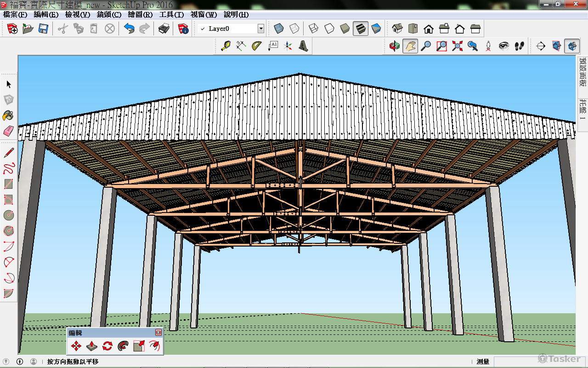
Task: Close the 編輯 floating toolbar
Action: pyautogui.click(x=158, y=332)
